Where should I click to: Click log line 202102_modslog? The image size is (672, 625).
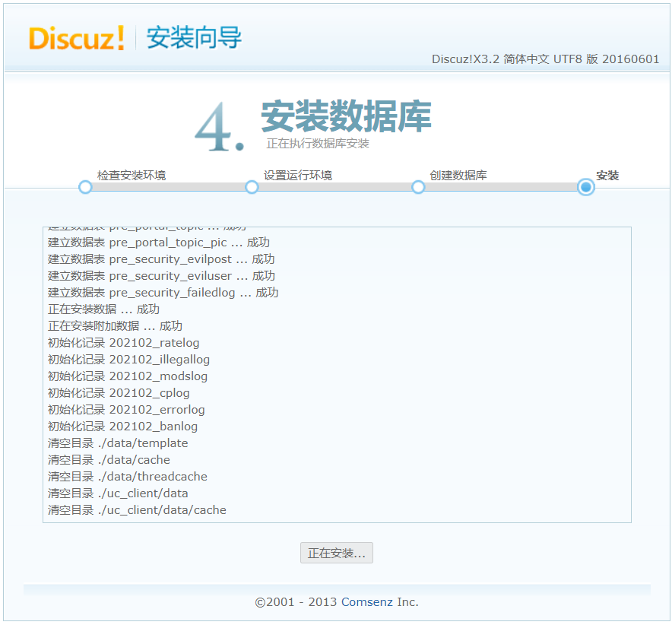(127, 376)
